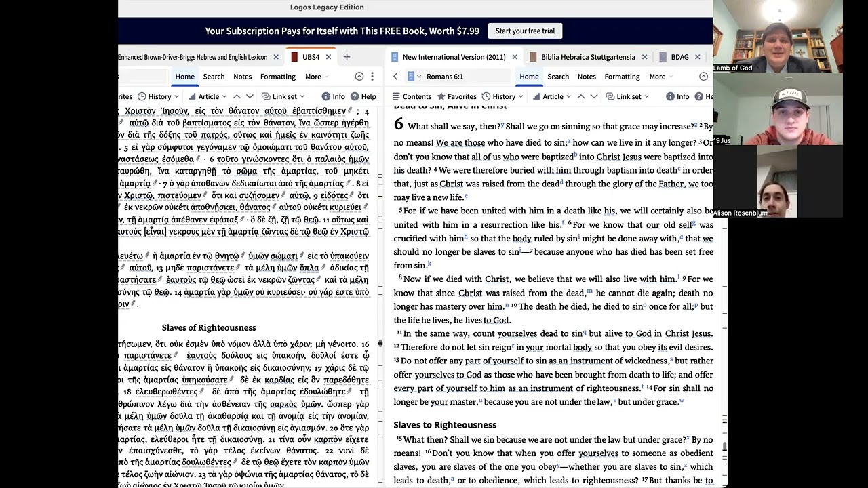Open the UBS4 panel three-dot menu
The width and height of the screenshot is (868, 488).
pos(372,77)
